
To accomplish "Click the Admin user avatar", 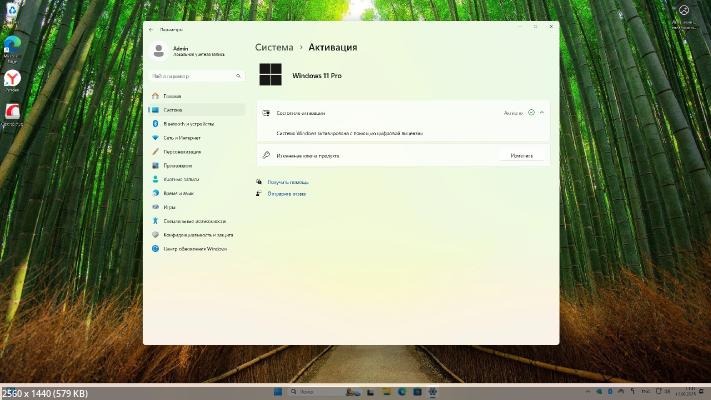I will [159, 50].
